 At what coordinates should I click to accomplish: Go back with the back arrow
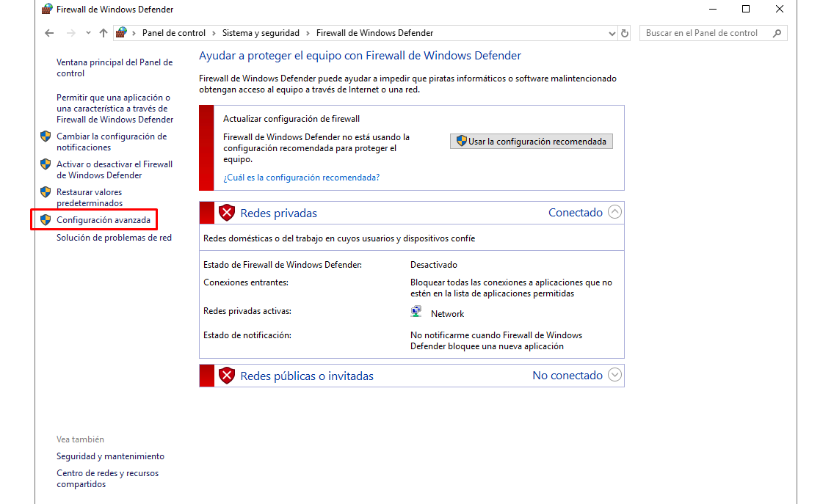tap(49, 33)
